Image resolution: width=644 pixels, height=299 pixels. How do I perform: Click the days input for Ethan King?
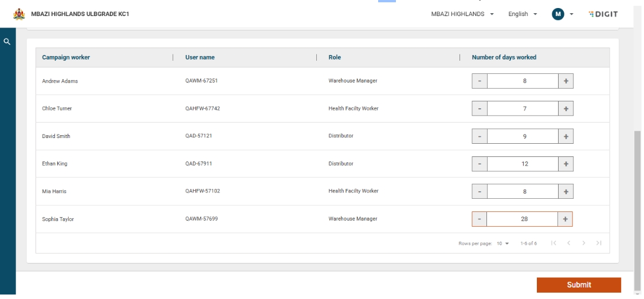[523, 164]
